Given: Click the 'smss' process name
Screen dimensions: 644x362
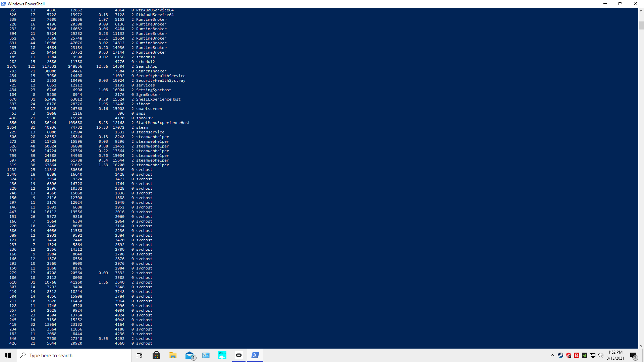Looking at the screenshot, I should click(x=141, y=113).
